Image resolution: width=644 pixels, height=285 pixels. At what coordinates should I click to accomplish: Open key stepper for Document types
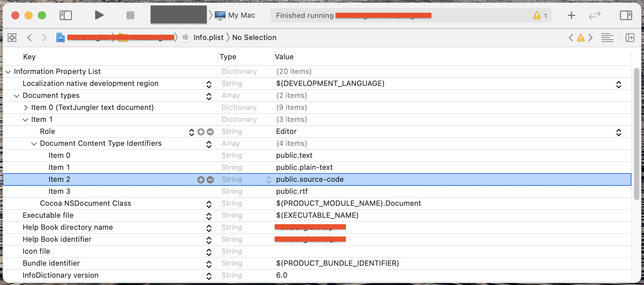pos(209,96)
